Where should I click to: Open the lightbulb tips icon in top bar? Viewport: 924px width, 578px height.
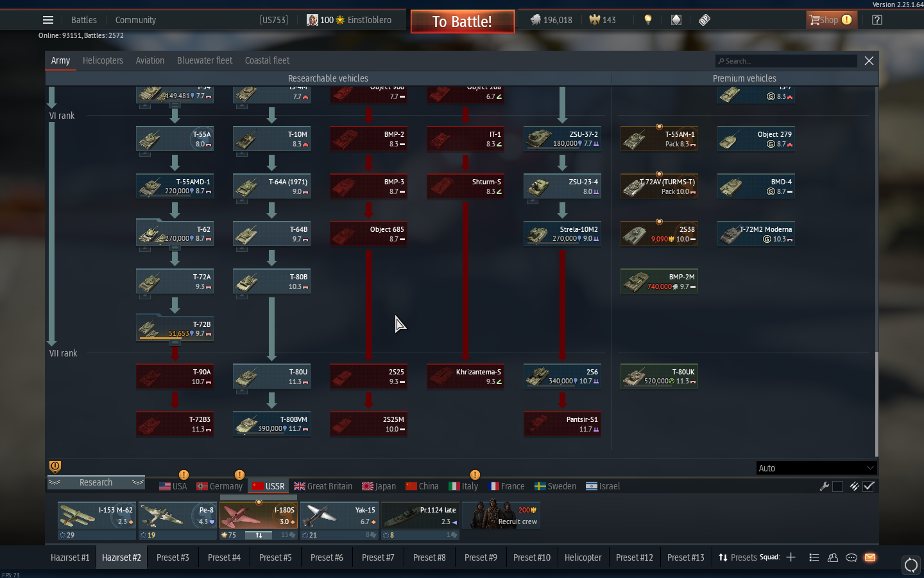[648, 20]
